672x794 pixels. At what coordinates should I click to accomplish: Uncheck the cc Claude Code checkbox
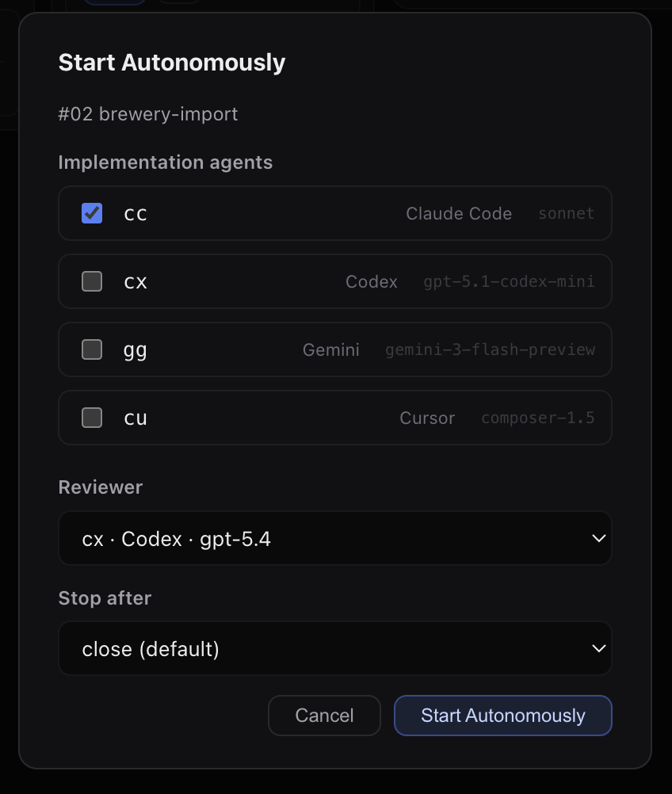92,213
